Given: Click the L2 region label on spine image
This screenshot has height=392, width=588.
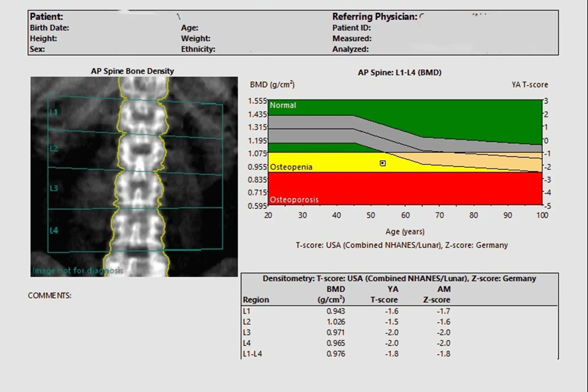Looking at the screenshot, I should (x=54, y=149).
